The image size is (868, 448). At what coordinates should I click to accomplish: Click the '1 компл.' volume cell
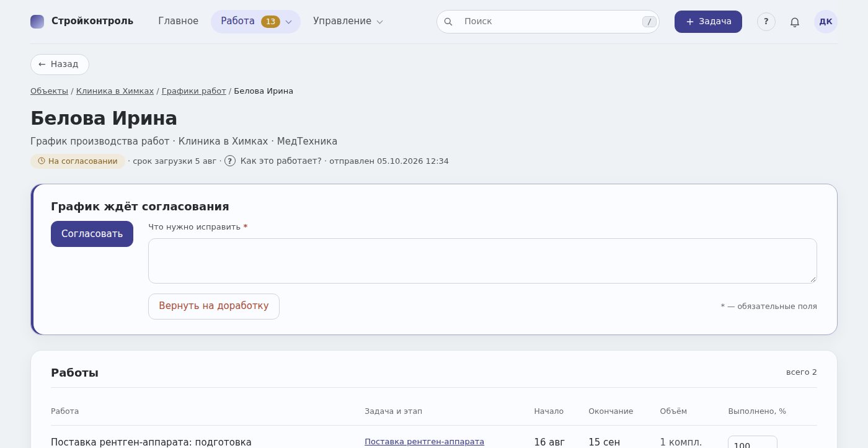tap(681, 442)
